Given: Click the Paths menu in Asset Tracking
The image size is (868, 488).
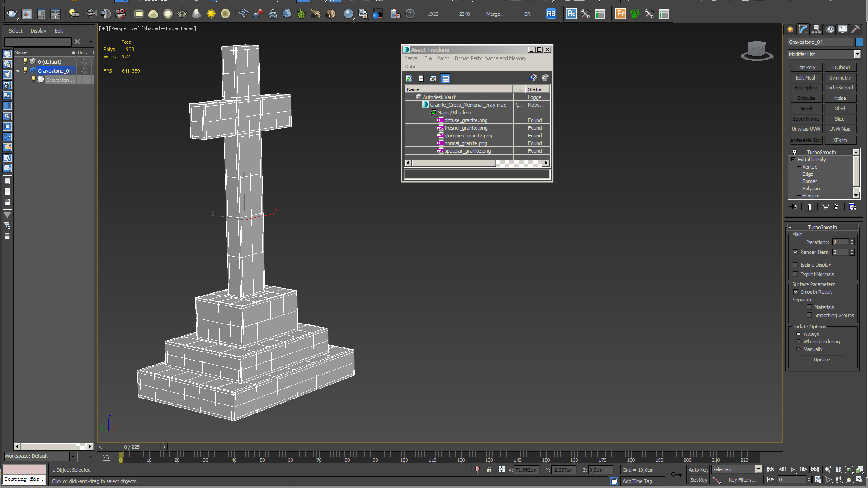Looking at the screenshot, I should [443, 58].
